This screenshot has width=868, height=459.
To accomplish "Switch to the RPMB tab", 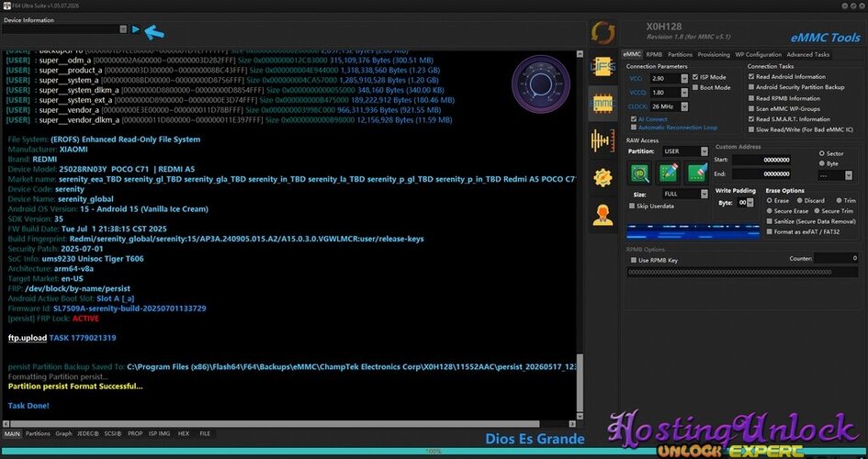I will [654, 55].
